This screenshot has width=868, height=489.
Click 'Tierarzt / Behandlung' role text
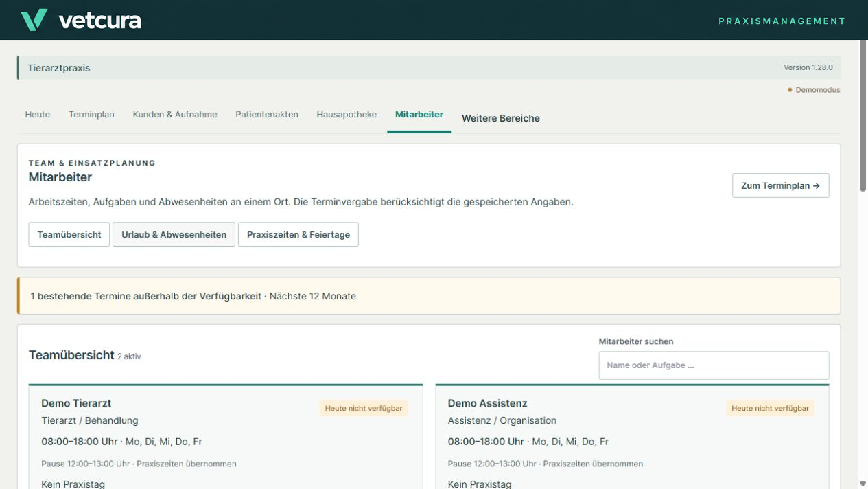tap(90, 420)
